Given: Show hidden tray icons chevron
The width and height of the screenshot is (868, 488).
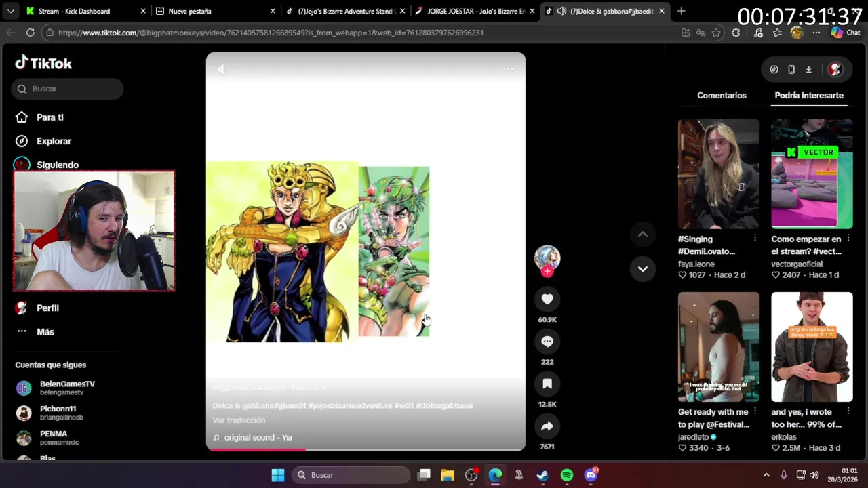Looking at the screenshot, I should click(766, 475).
